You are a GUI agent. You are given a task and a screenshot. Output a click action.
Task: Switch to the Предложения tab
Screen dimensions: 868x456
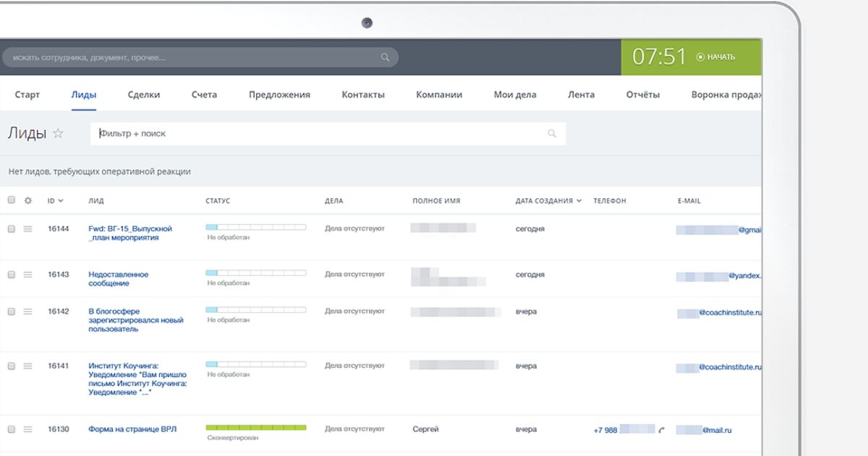click(279, 95)
